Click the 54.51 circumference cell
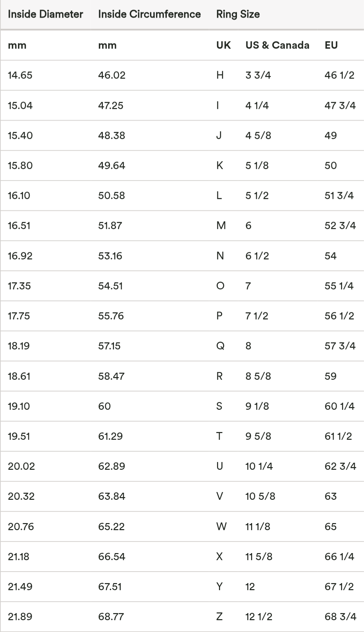Screen dimensions: 364x632 point(110,286)
